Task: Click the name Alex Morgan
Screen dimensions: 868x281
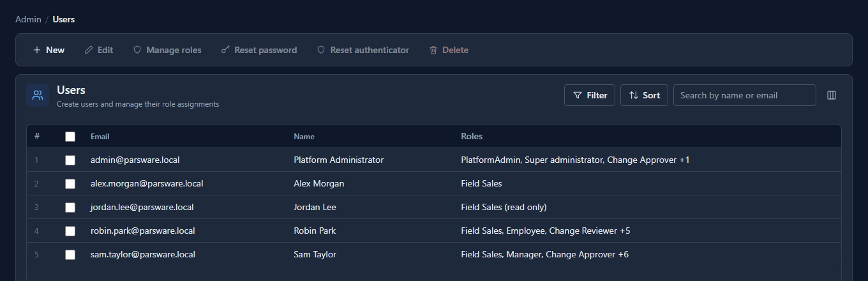Action: 319,183
